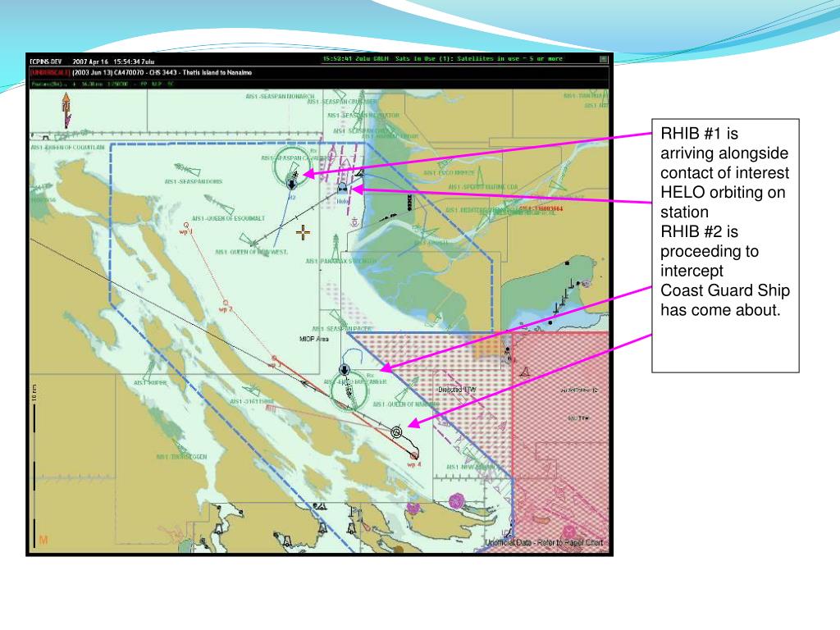Click 'AIS1-THORSEGGEN' label

tap(181, 457)
